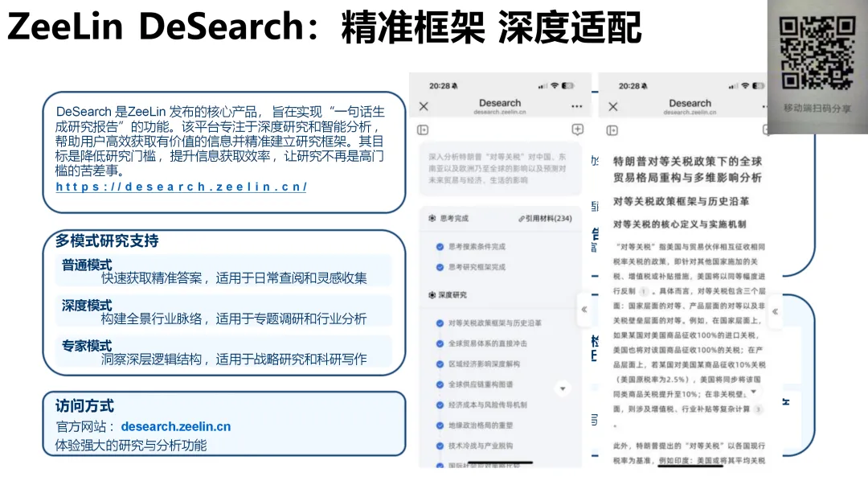Viewport: 868px width, 489px height.
Task: Click 体验强大的研究与分析功能 text
Action: tap(131, 446)
